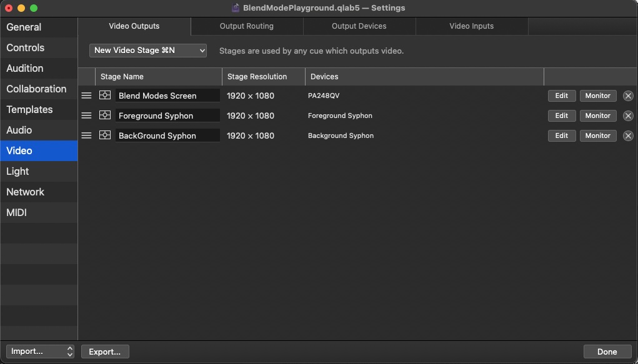Image resolution: width=638 pixels, height=364 pixels.
Task: Select the Output Devices tab
Action: point(359,26)
